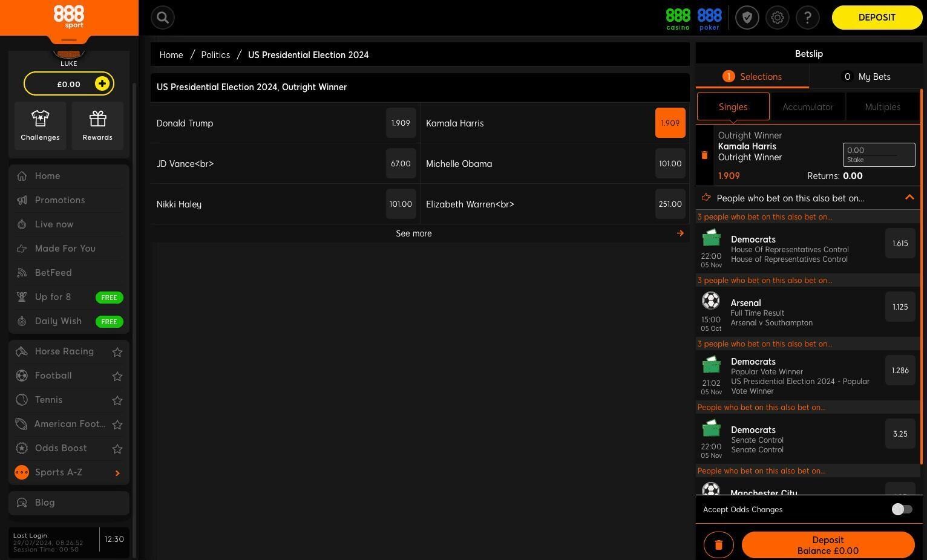Go to Home breadcrumb link
This screenshot has width=927, height=560.
[x=171, y=54]
